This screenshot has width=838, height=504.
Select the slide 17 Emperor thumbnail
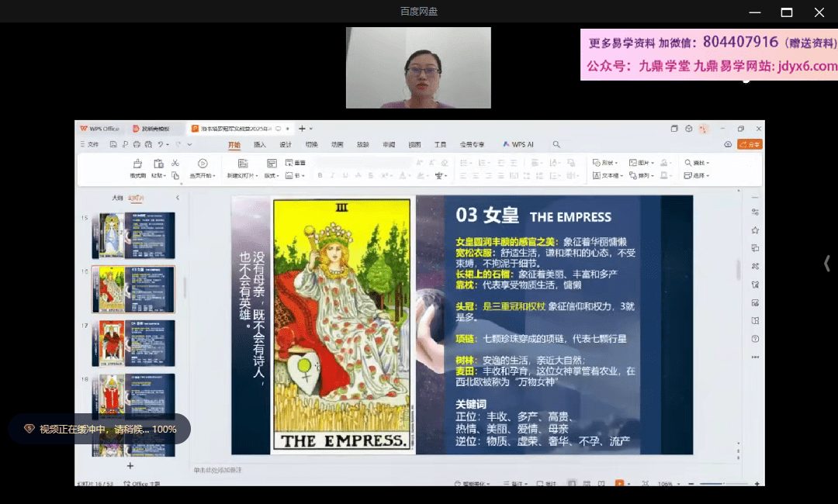pyautogui.click(x=133, y=343)
